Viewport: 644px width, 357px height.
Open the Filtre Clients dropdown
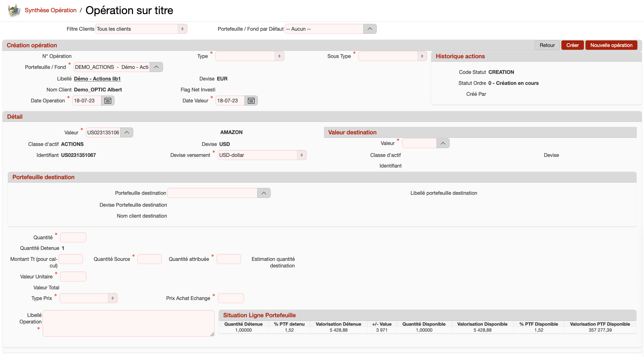point(141,29)
